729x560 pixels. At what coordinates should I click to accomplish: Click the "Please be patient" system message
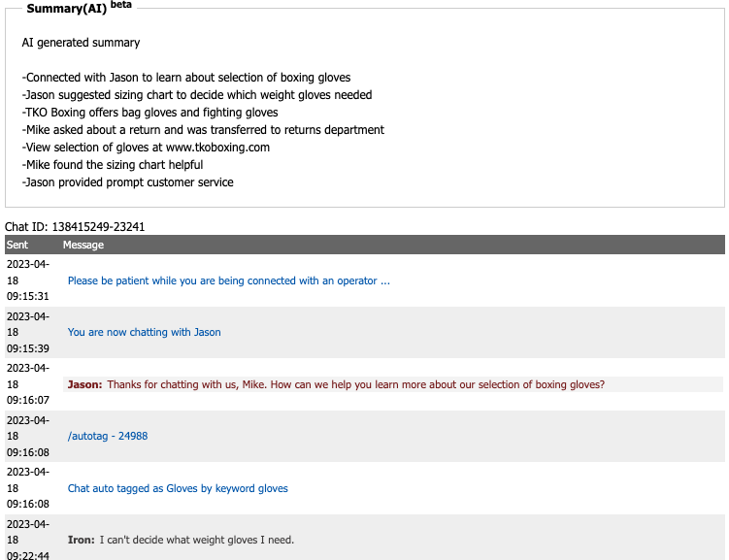pos(229,280)
